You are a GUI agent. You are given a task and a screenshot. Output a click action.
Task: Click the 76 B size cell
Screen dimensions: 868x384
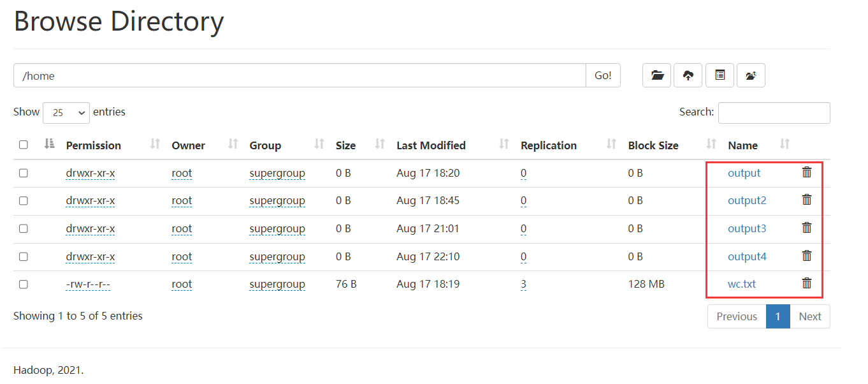[346, 284]
